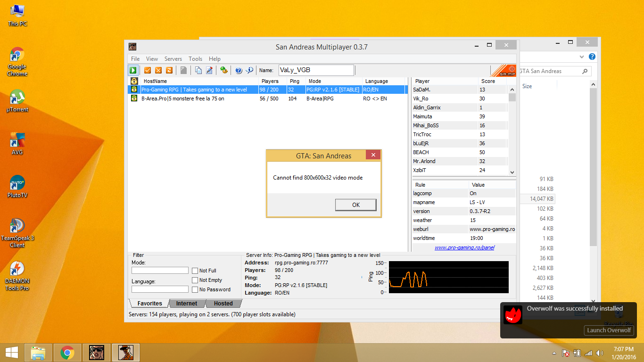644x362 pixels.
Task: Open the View menu
Action: [152, 59]
